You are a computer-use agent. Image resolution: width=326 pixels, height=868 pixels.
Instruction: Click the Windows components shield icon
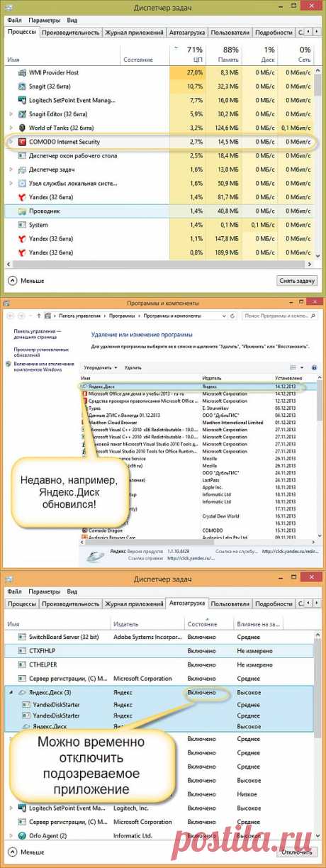pos(9,363)
